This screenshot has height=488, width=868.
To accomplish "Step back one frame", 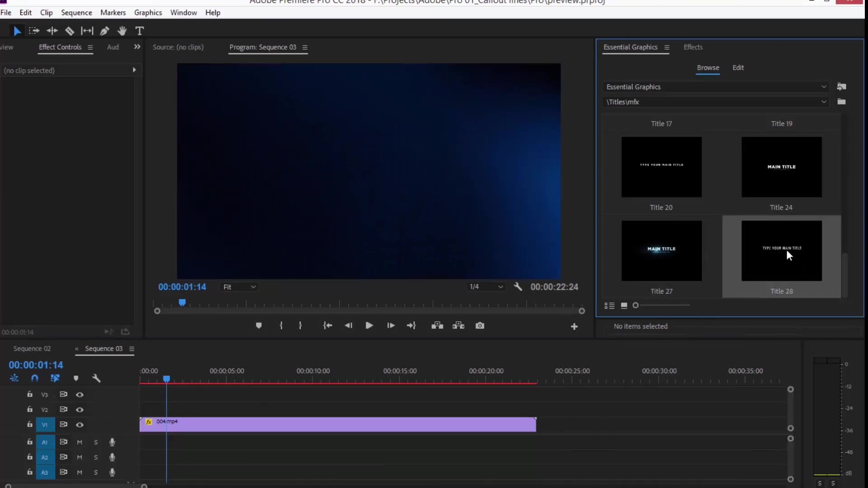I will [x=348, y=325].
